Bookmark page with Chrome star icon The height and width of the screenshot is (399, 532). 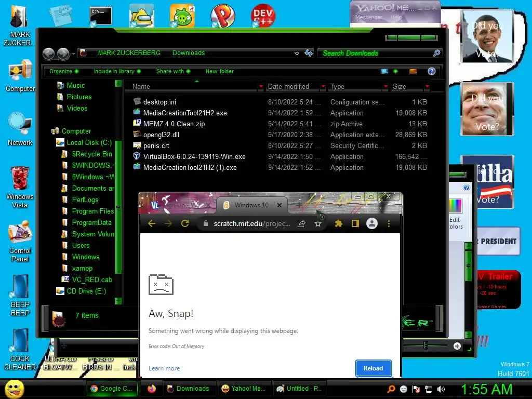tap(317, 223)
